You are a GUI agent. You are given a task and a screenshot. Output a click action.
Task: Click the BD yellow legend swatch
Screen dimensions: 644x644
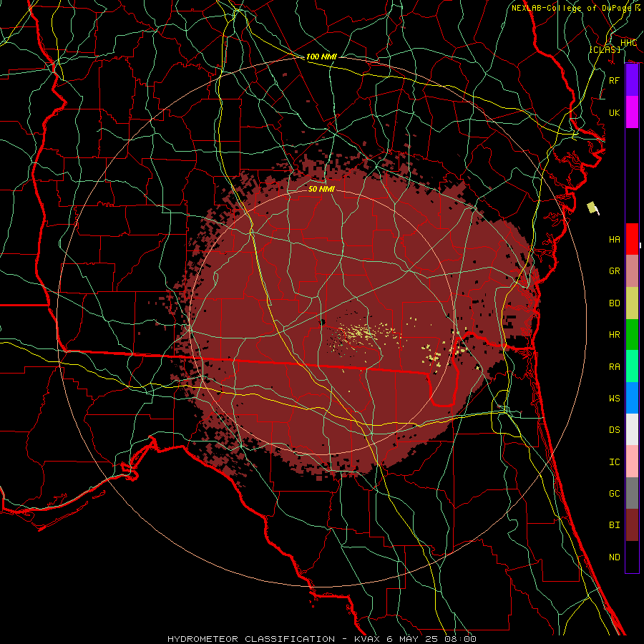point(632,303)
